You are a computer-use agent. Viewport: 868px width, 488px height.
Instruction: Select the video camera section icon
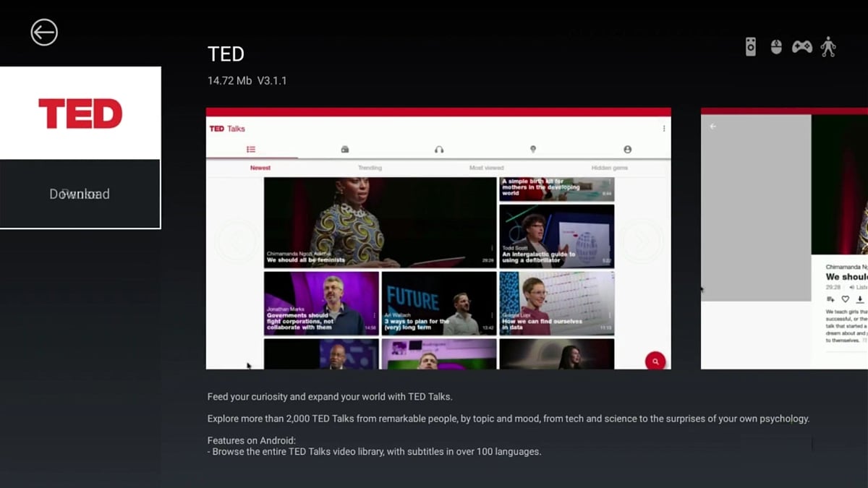point(345,149)
